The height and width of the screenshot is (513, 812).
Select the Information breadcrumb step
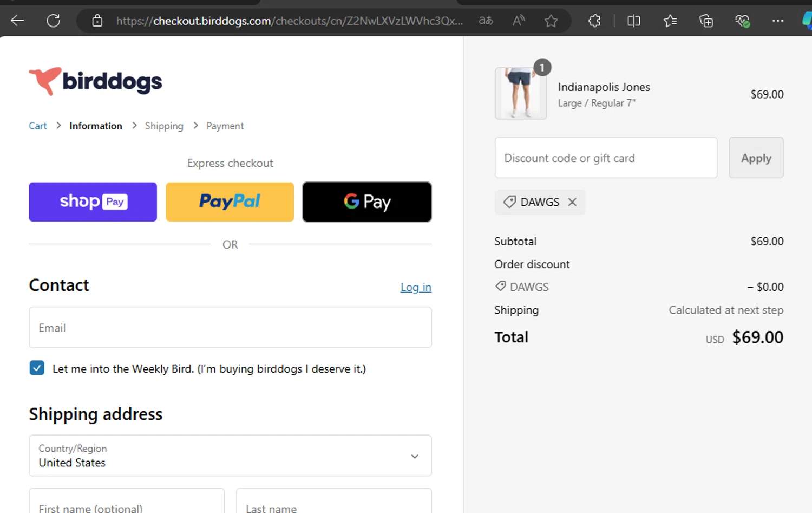pyautogui.click(x=96, y=126)
